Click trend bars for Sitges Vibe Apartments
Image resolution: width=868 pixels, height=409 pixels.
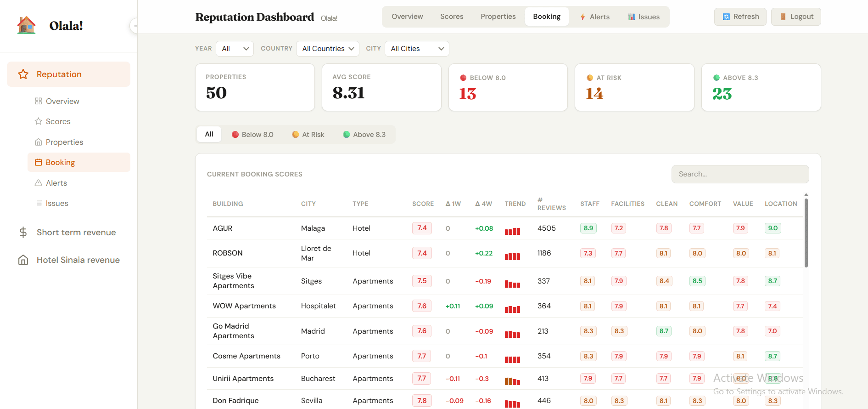click(512, 284)
